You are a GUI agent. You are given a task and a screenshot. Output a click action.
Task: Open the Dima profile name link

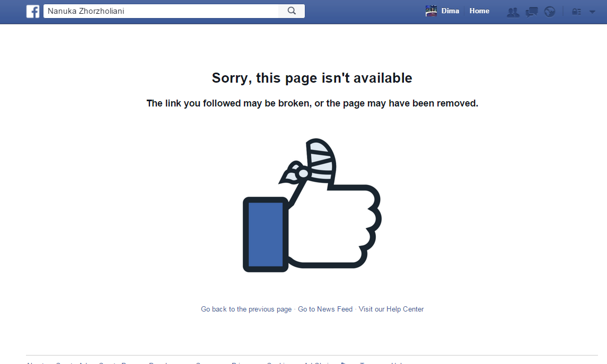450,11
